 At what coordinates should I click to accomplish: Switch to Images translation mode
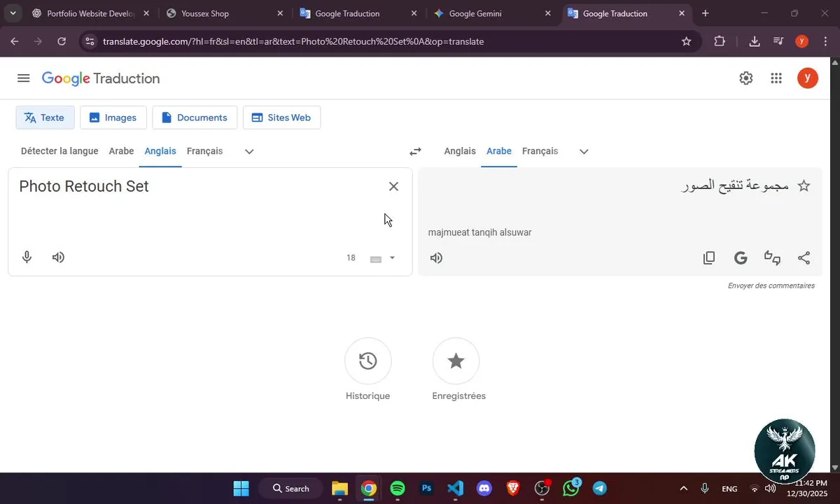point(113,118)
